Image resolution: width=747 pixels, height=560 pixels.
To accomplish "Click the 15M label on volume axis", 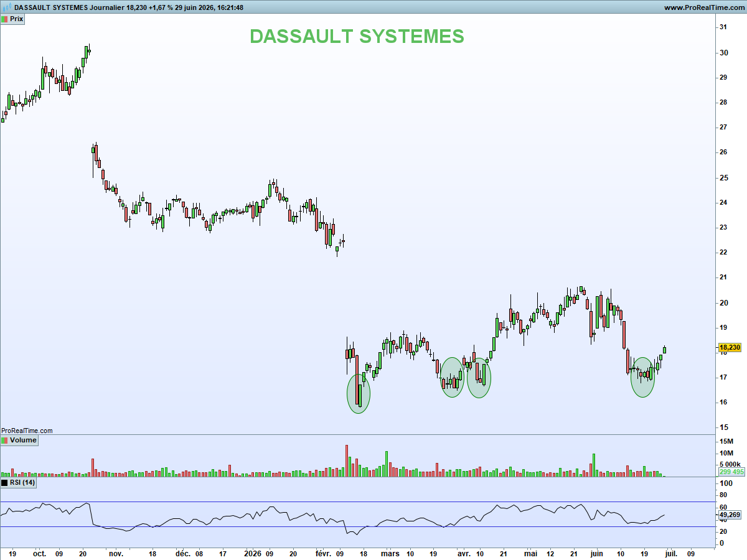I will [x=726, y=442].
